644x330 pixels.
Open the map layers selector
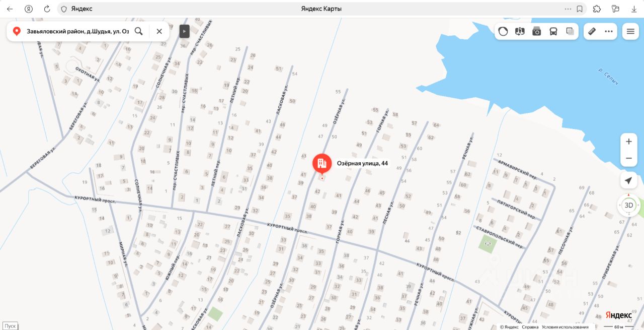point(570,31)
